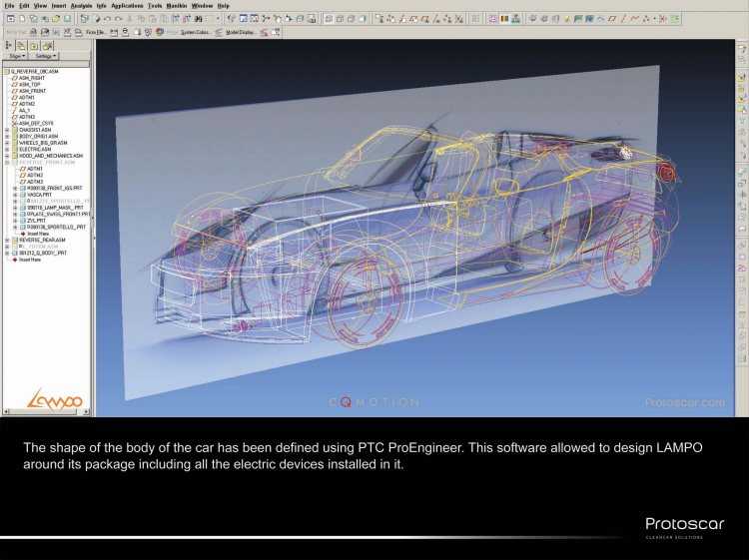Click the Model Display button
The image size is (749, 560).
241,32
